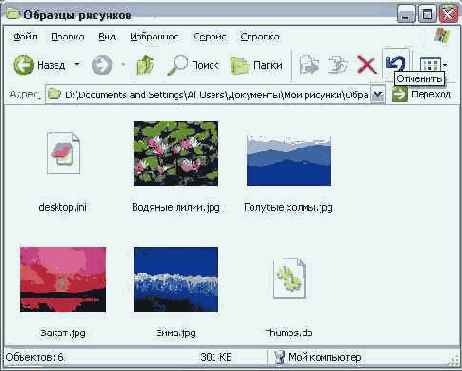The image size is (462, 371).
Task: Select the Закат.jpg sunset thumbnail
Action: click(x=63, y=279)
